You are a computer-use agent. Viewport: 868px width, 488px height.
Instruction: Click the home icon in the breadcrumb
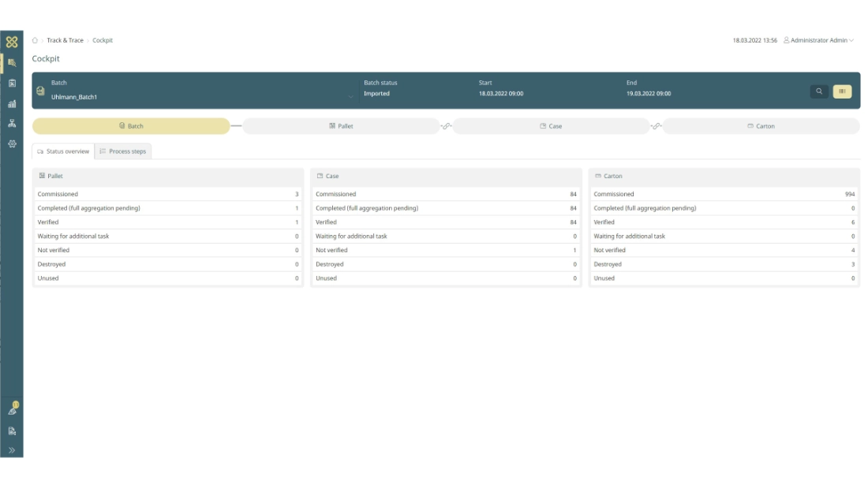pyautogui.click(x=35, y=40)
